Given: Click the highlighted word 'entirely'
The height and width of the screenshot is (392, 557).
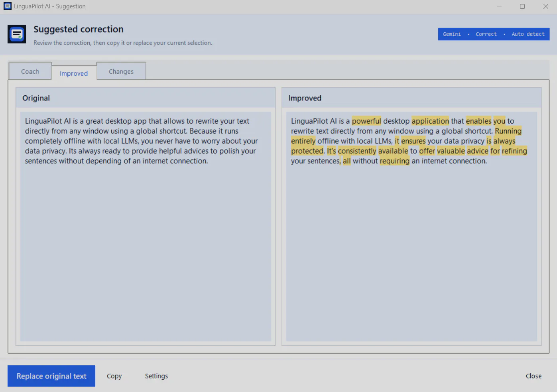Looking at the screenshot, I should pos(303,141).
